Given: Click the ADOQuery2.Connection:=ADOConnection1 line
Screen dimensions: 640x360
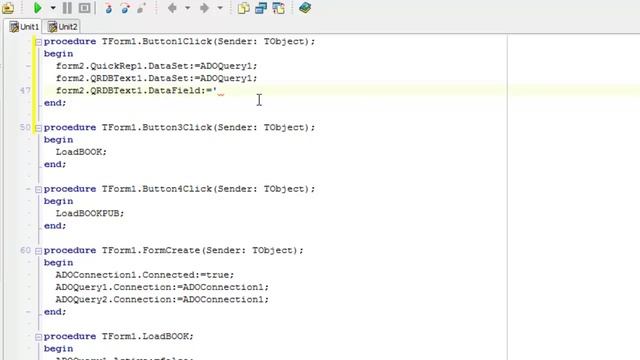Looking at the screenshot, I should point(162,300).
